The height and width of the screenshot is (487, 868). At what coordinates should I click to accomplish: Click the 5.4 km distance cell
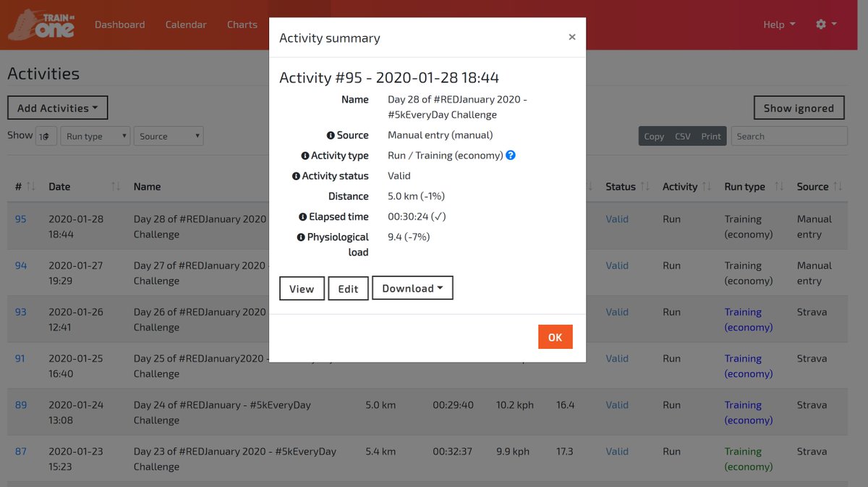380,451
